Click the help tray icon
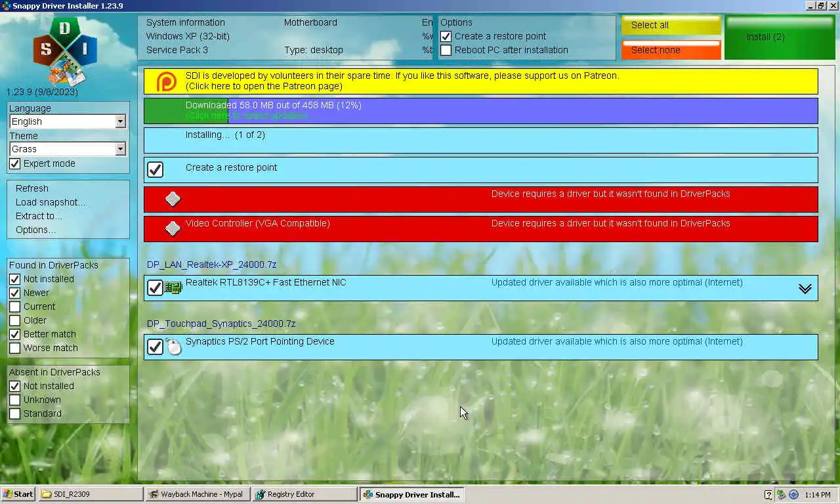The height and width of the screenshot is (504, 840). pyautogui.click(x=768, y=495)
